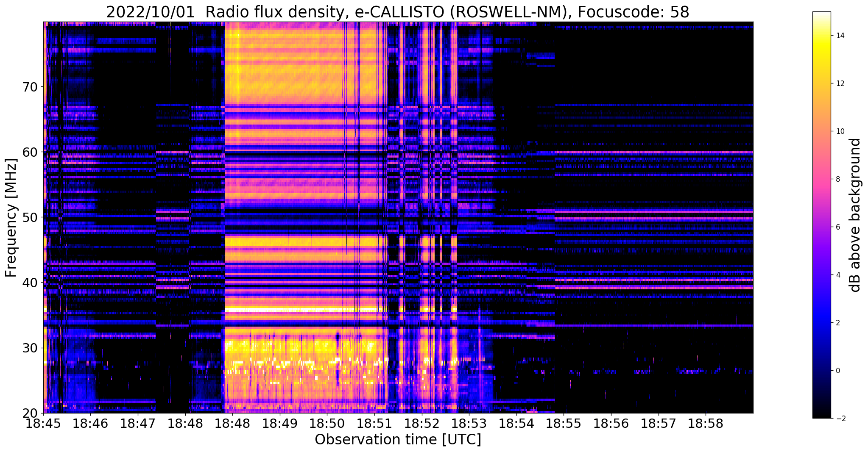The width and height of the screenshot is (868, 452).
Task: Click the colorbar tick labeled 14
Action: pos(840,36)
